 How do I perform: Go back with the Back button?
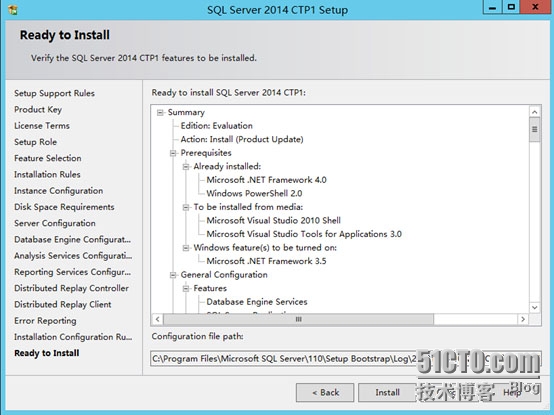tap(325, 392)
